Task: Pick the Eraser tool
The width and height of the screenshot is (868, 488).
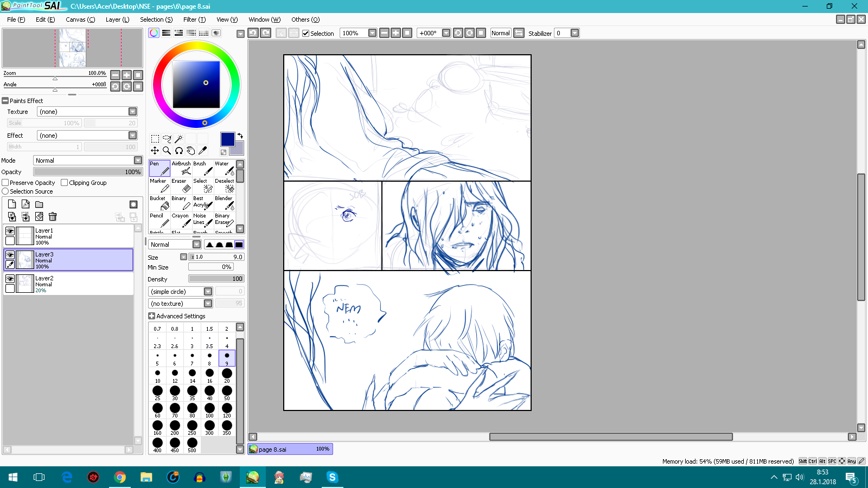Action: point(181,185)
